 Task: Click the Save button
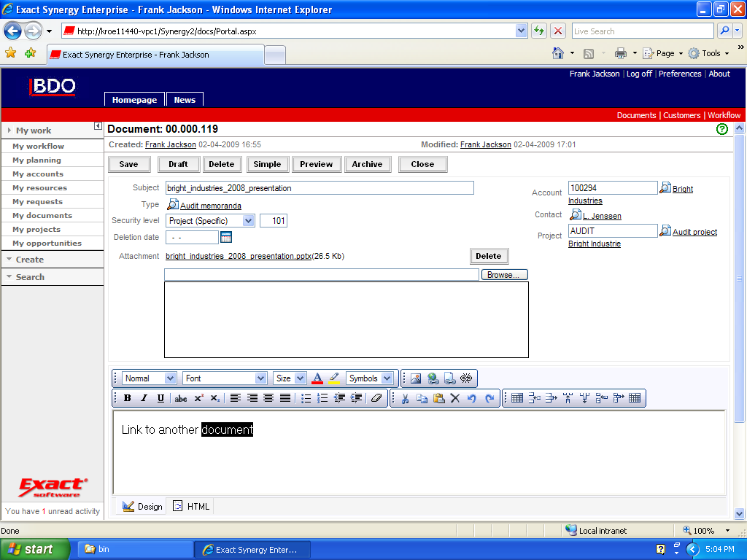point(128,164)
